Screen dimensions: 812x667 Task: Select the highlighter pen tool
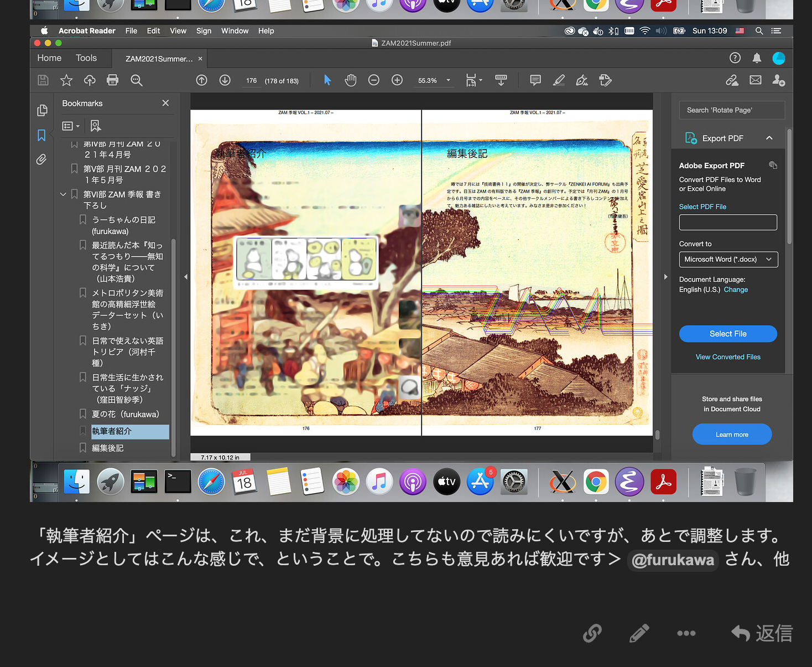click(559, 80)
